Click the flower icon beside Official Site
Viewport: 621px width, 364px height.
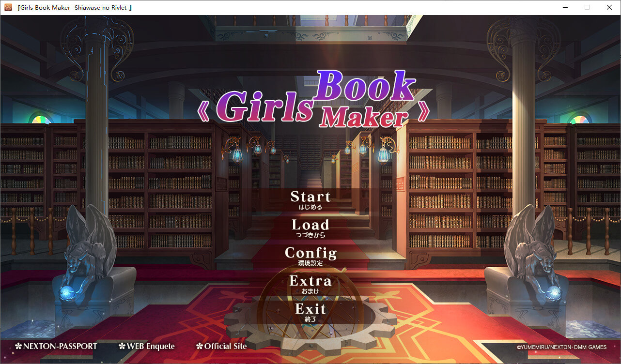click(200, 346)
